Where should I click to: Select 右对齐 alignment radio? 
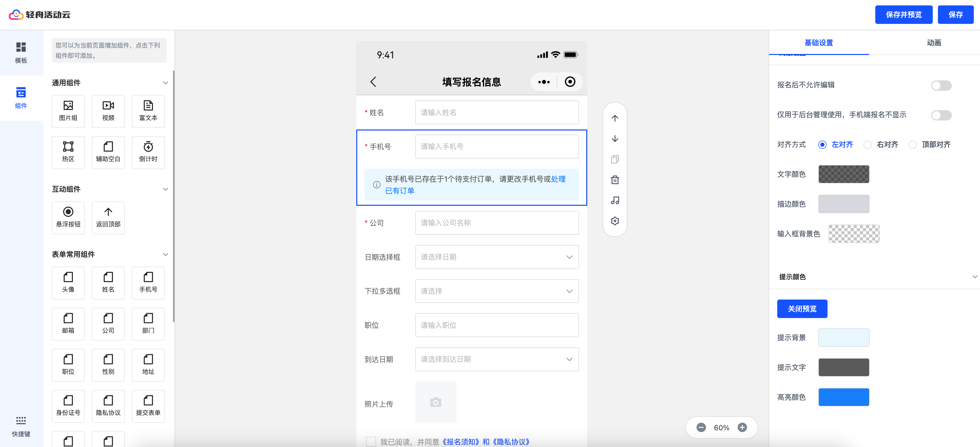tap(867, 145)
